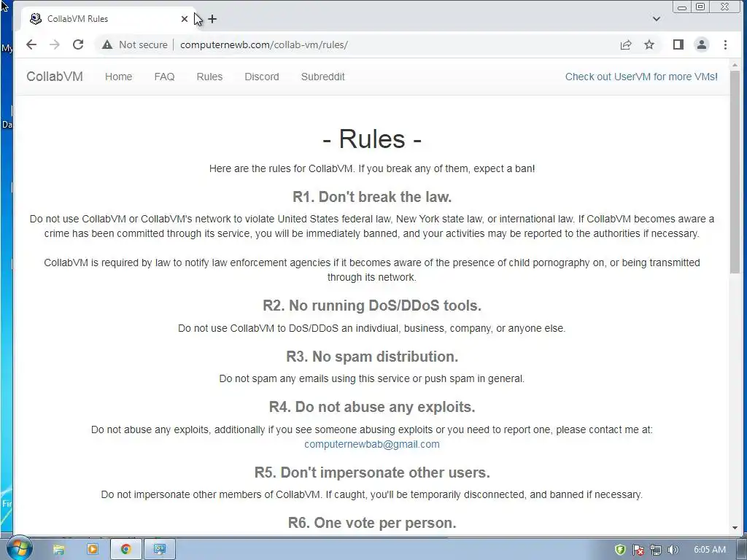Click the address bar URL
The image size is (747, 560).
click(264, 44)
